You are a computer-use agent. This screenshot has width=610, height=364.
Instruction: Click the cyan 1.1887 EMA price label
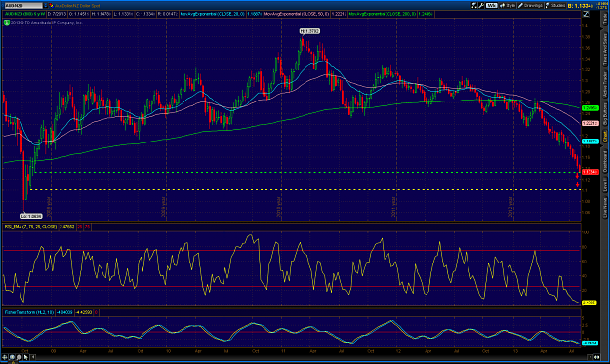coord(590,142)
